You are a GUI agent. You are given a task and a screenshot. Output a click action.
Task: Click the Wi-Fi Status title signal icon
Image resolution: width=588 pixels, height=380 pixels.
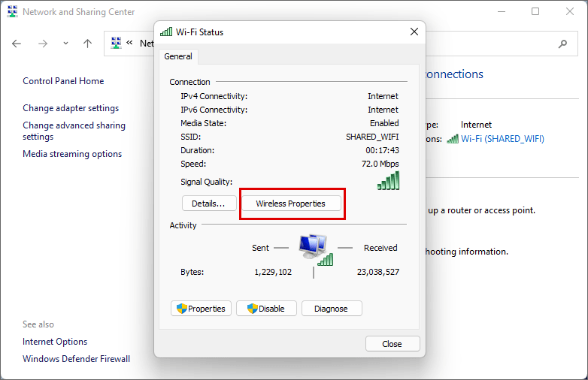pos(166,32)
